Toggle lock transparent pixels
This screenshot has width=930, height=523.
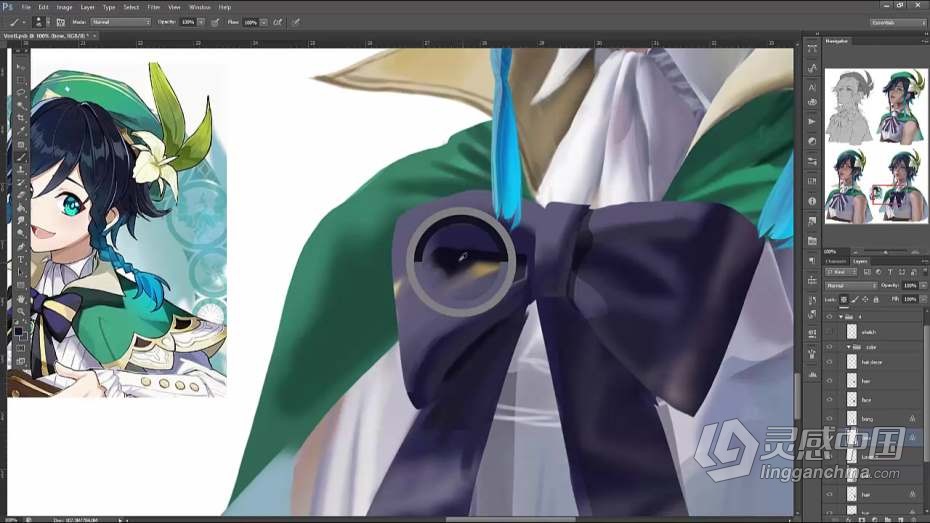(x=843, y=299)
